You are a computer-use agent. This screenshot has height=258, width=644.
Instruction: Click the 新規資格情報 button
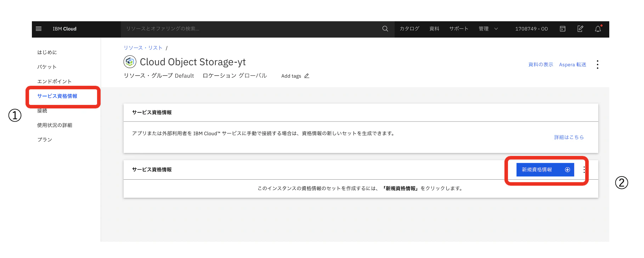(x=545, y=170)
